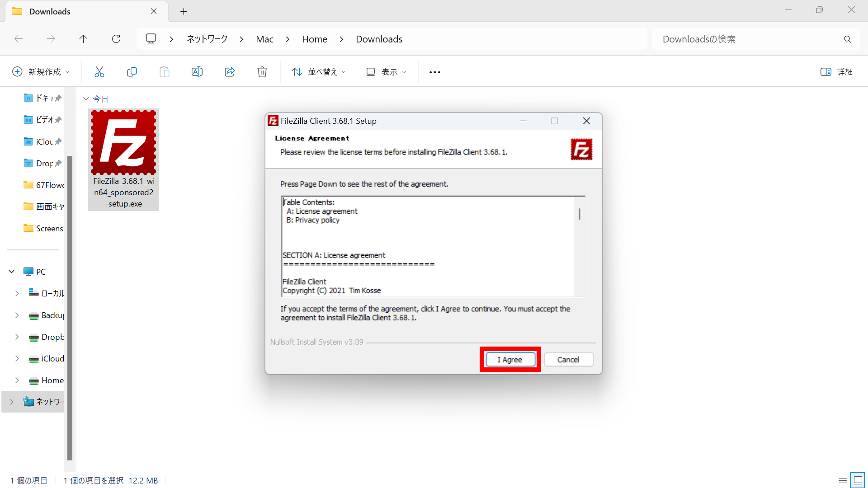This screenshot has height=488, width=868.
Task: Click the license text scrollbar thumb
Action: click(x=580, y=214)
